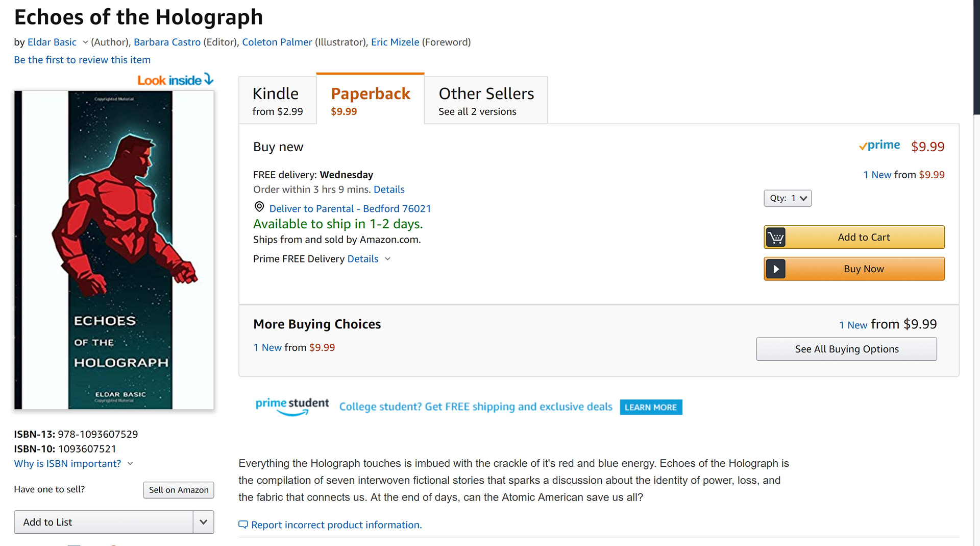This screenshot has width=980, height=546.
Task: Switch to the Kindle format tab
Action: [x=277, y=101]
